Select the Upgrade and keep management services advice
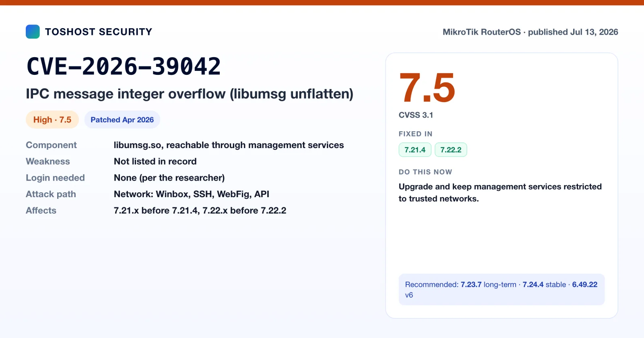The image size is (644, 338). pyautogui.click(x=500, y=193)
